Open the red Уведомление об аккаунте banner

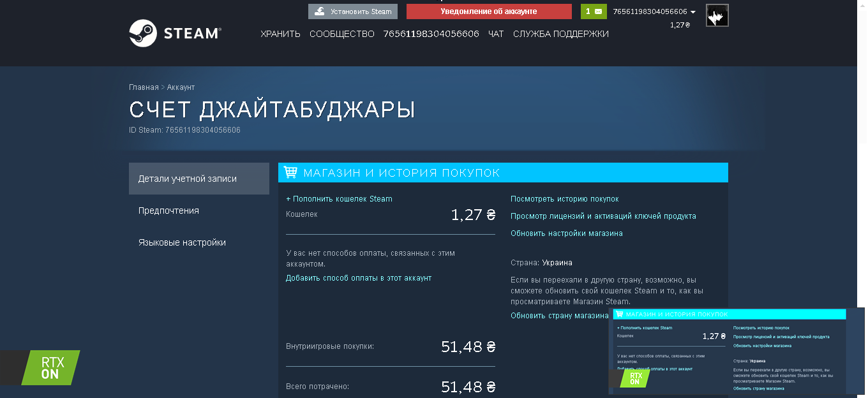point(488,11)
